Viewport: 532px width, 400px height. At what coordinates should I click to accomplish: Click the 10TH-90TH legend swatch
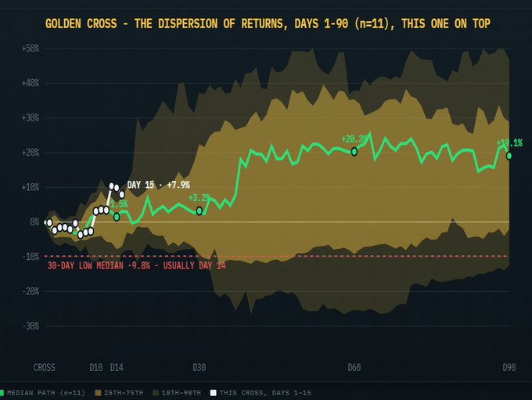(x=156, y=393)
